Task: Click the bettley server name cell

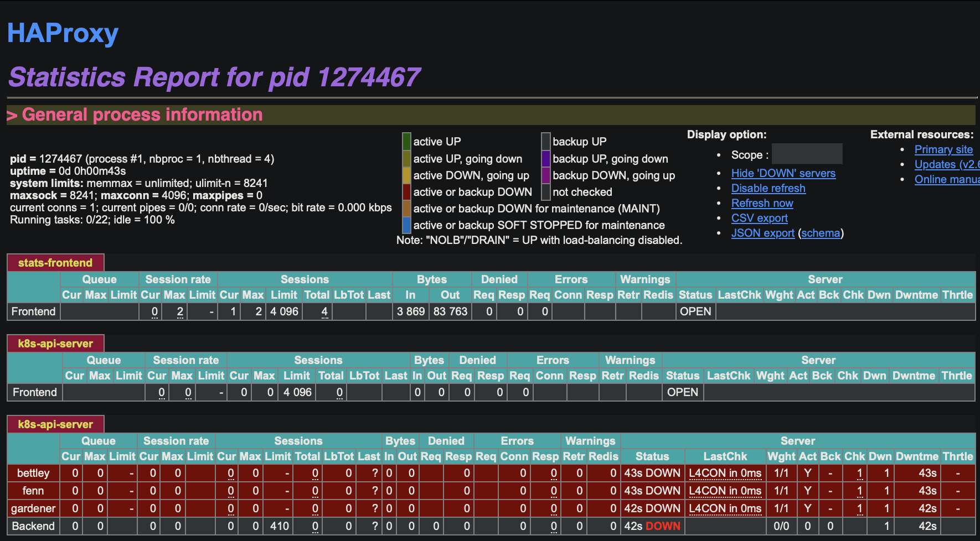Action: 33,473
